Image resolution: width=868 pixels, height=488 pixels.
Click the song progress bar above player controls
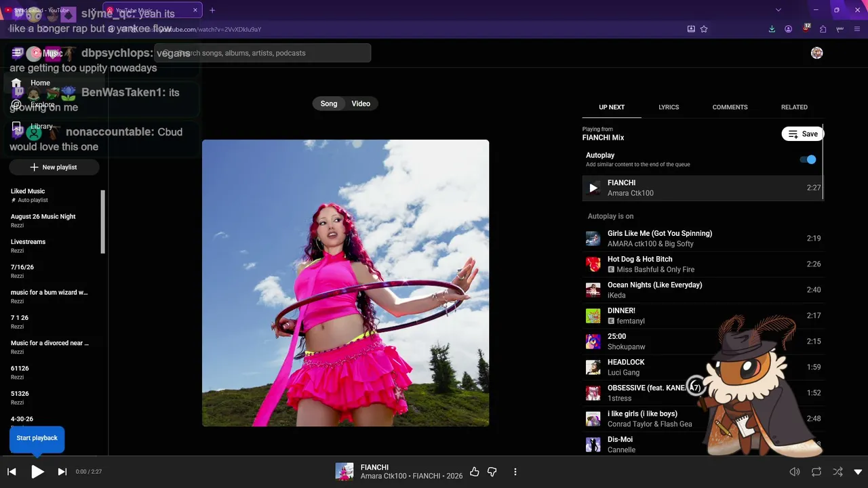coord(434,456)
